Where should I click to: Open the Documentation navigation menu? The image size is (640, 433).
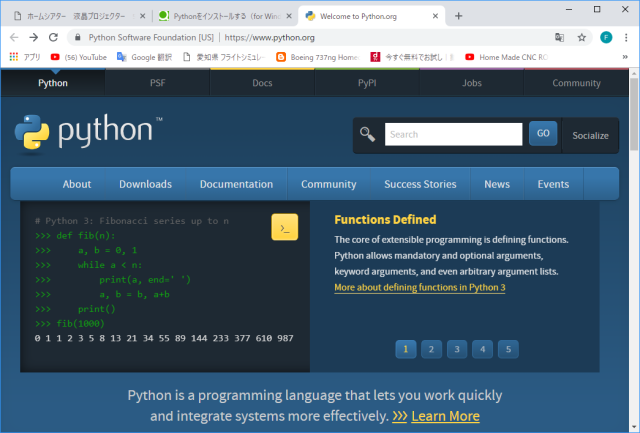236,184
